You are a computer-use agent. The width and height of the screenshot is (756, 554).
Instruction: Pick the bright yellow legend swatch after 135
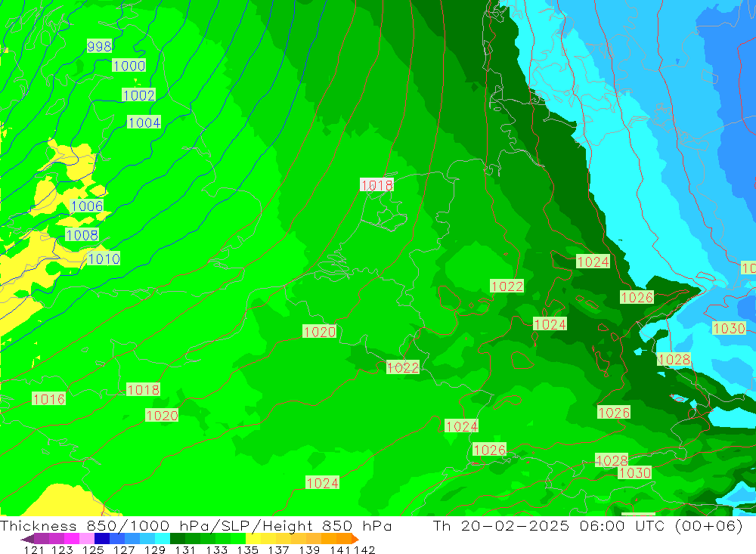click(x=253, y=539)
